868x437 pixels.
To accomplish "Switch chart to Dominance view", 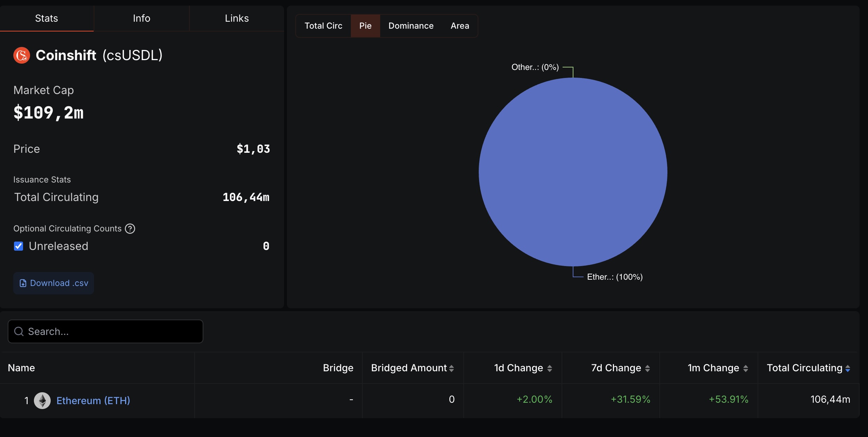I will coord(411,26).
